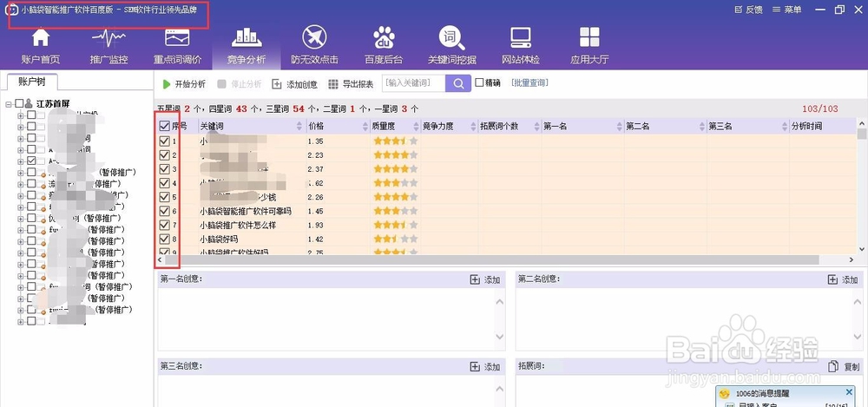Sort by the 拓展词个数 column arrows
Viewport: 868px width, 407px height.
536,126
